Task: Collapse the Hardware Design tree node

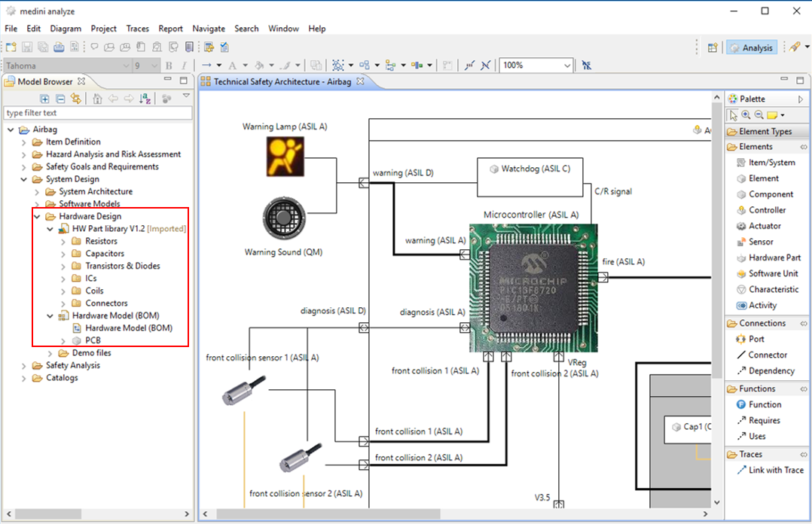Action: click(37, 217)
